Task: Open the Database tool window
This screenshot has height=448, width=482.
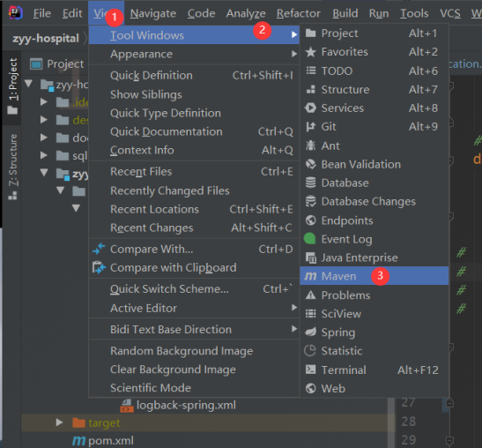Action: pyautogui.click(x=374, y=183)
